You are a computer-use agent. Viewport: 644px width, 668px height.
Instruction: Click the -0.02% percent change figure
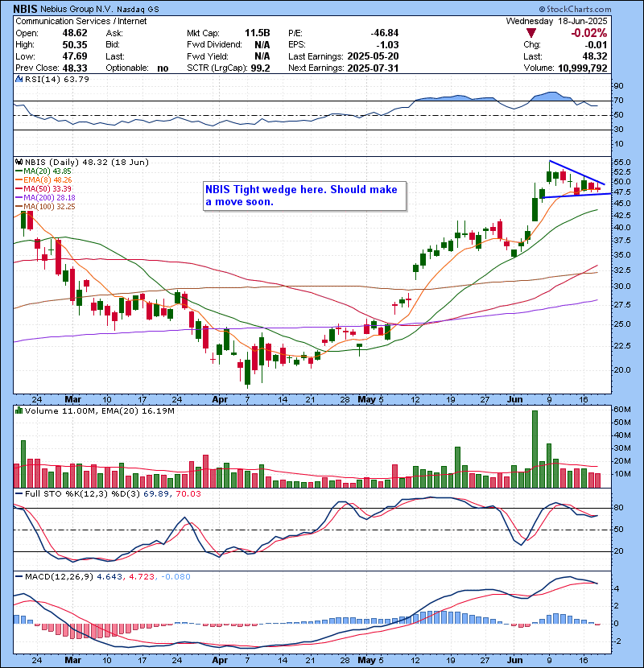pos(589,33)
